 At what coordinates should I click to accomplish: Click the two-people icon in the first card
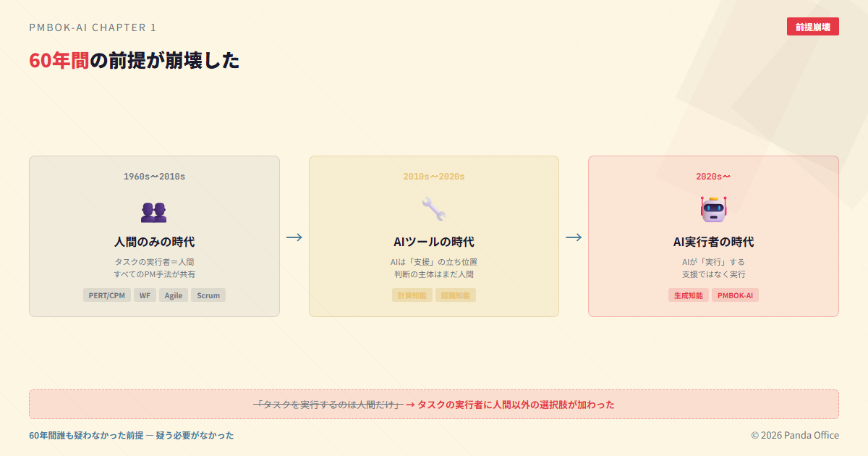(x=153, y=211)
